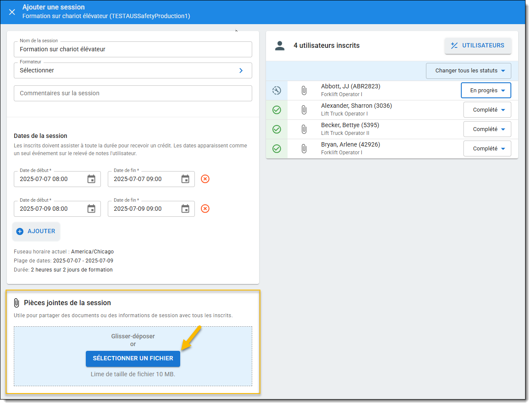Click SÉLECTIONNER UN FICHIER button
The width and height of the screenshot is (532, 406).
pyautogui.click(x=133, y=359)
